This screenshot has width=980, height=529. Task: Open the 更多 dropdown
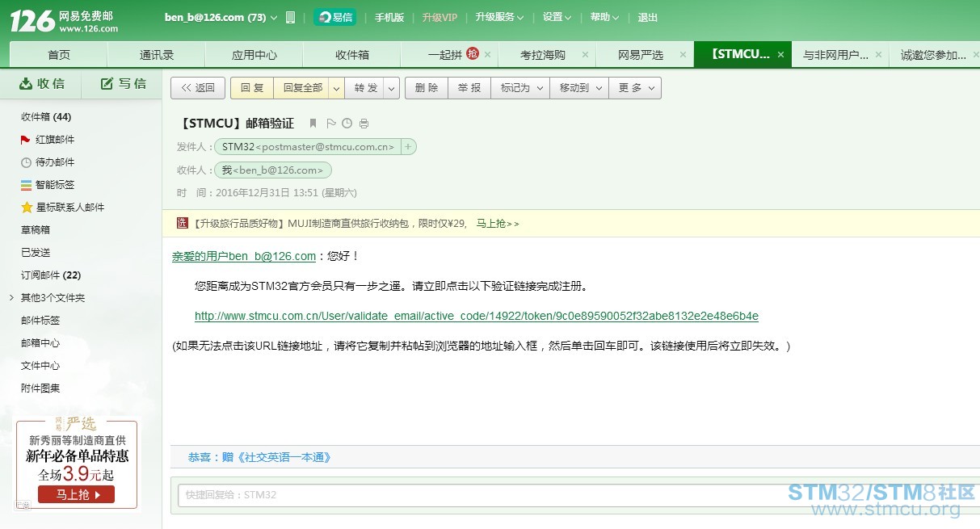coord(635,88)
